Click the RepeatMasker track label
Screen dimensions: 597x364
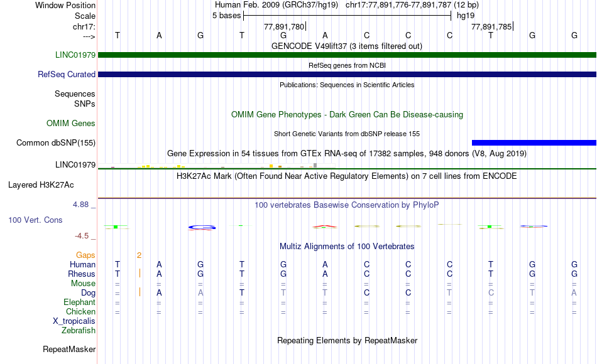coord(69,349)
